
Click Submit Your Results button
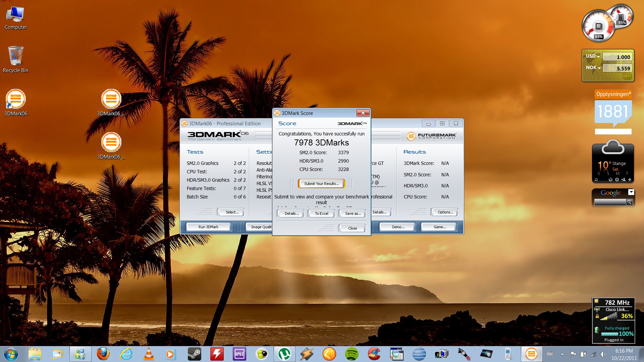pyautogui.click(x=321, y=184)
